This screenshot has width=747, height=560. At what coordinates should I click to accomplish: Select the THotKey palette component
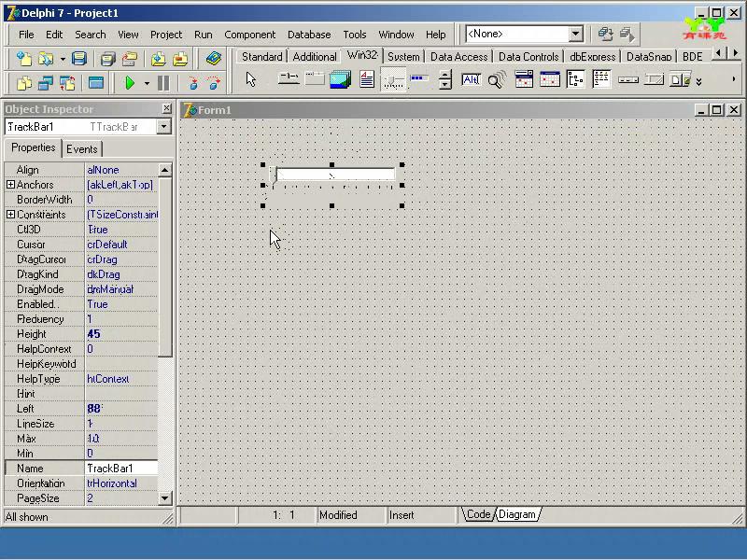tap(472, 79)
